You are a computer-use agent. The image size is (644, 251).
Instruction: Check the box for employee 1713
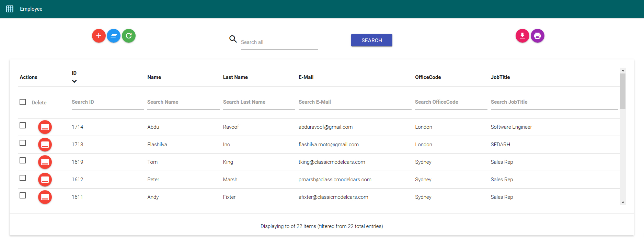(x=23, y=143)
